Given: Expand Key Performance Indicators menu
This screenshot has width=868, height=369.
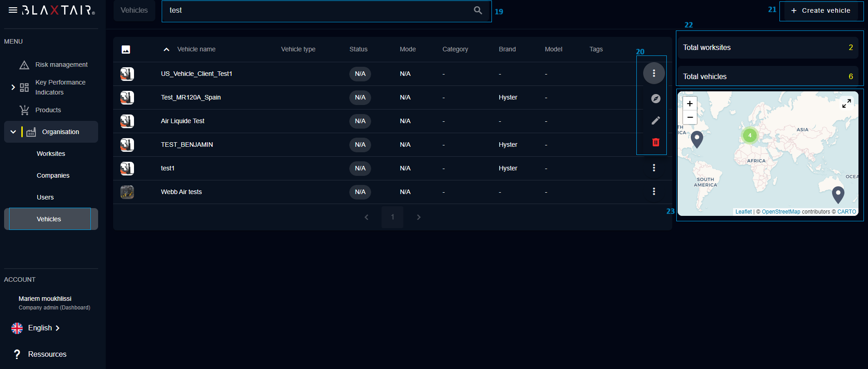Looking at the screenshot, I should [x=13, y=87].
